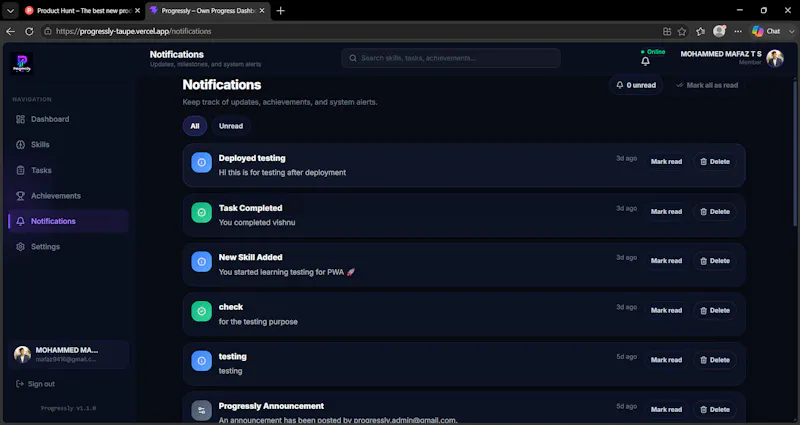Click the Progressly logo in the sidebar

pyautogui.click(x=21, y=63)
